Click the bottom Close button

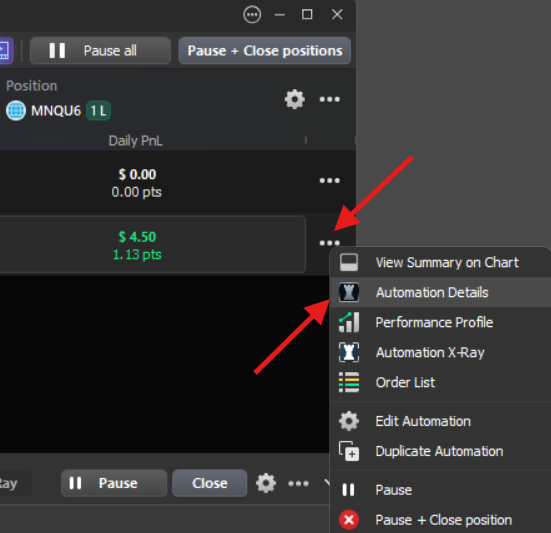(x=209, y=483)
